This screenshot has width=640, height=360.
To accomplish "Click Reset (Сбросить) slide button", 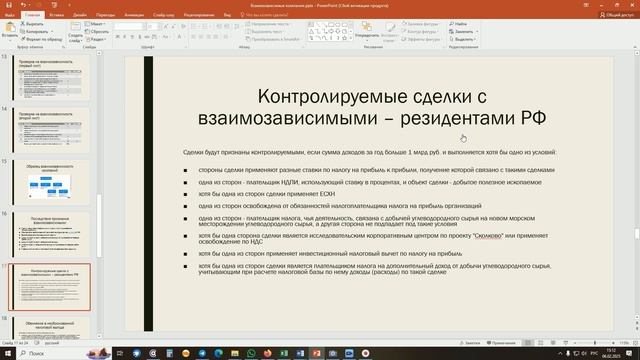I will click(97, 31).
